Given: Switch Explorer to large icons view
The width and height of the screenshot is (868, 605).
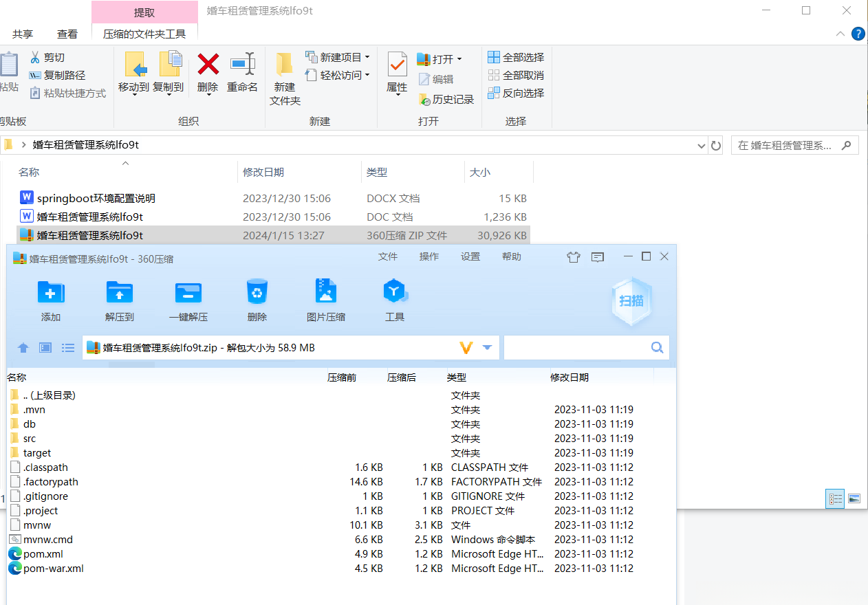Looking at the screenshot, I should coord(854,498).
